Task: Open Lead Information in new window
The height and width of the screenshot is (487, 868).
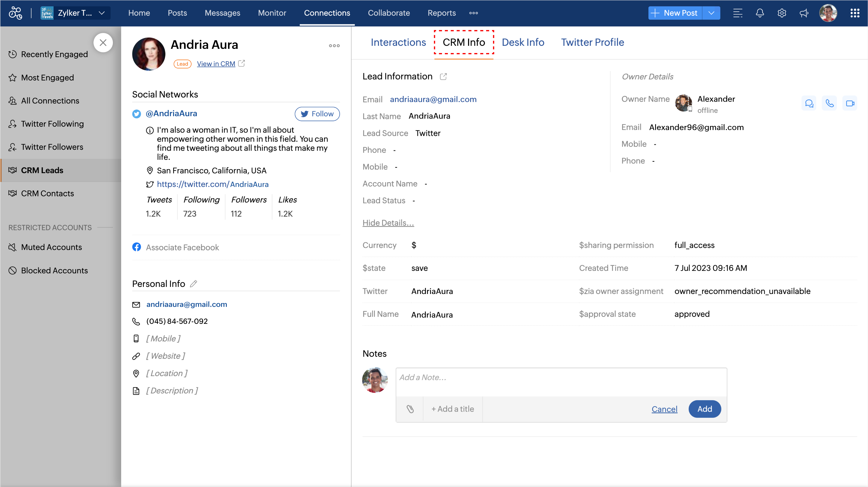Action: [x=443, y=77]
